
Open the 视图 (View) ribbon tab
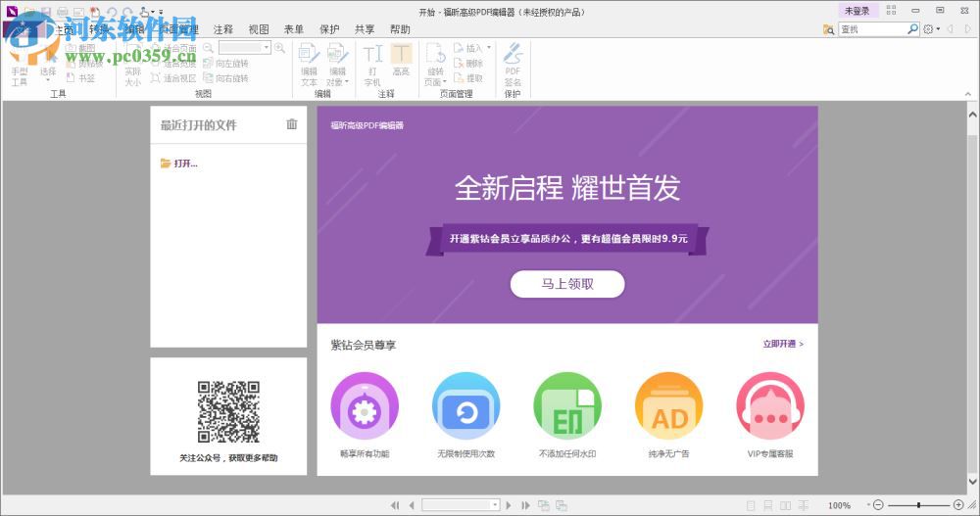tap(259, 29)
